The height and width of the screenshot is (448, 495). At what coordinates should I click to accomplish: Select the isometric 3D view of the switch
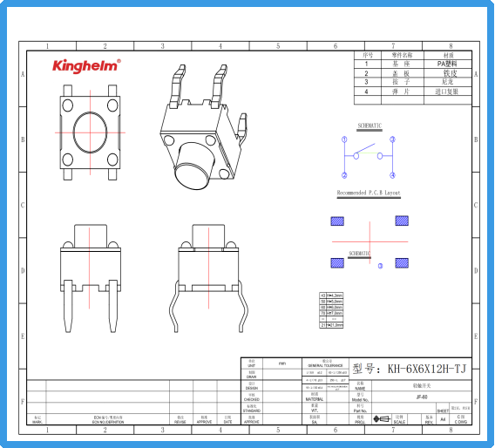tap(204, 127)
